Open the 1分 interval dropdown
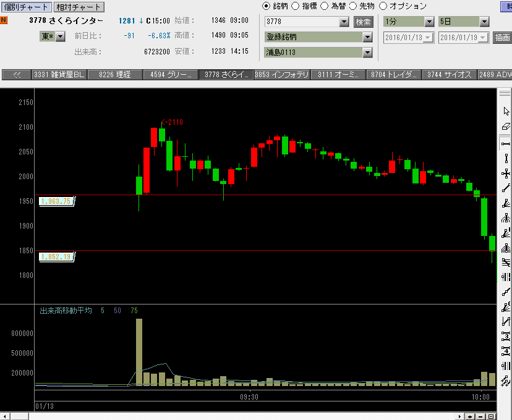The image size is (512, 420). pyautogui.click(x=429, y=22)
